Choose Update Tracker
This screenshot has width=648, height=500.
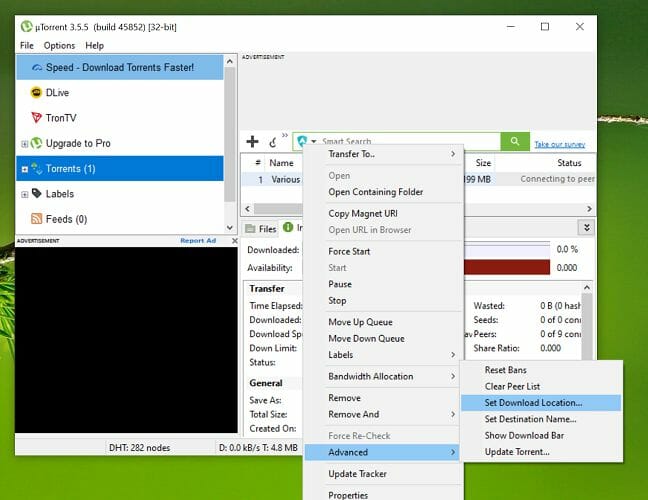(382, 474)
